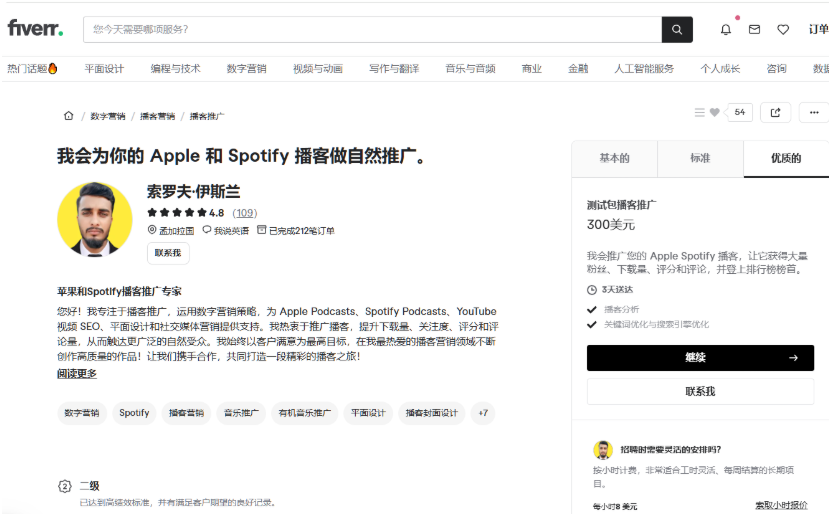Image resolution: width=829 pixels, height=514 pixels.
Task: Click the Fiverr logo
Action: 35,28
